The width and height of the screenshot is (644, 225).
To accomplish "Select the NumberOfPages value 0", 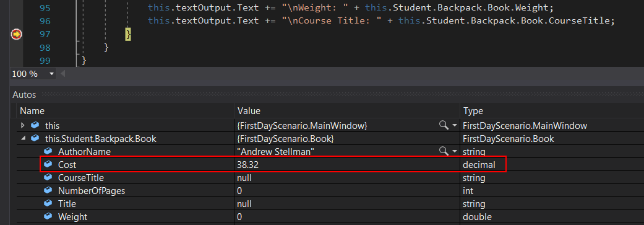I will pyautogui.click(x=239, y=191).
